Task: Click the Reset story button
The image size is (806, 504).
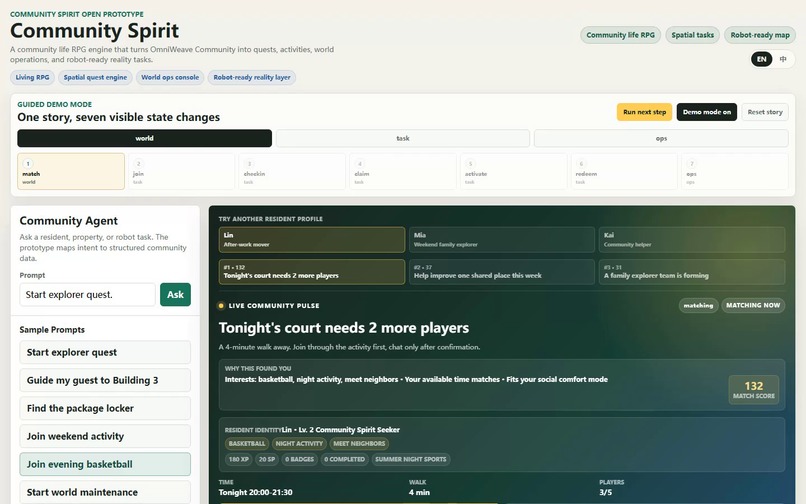Action: click(x=764, y=112)
